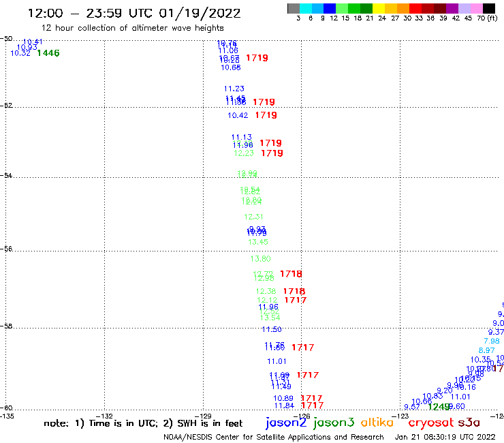Click the light blue 8.97 value

487,351
